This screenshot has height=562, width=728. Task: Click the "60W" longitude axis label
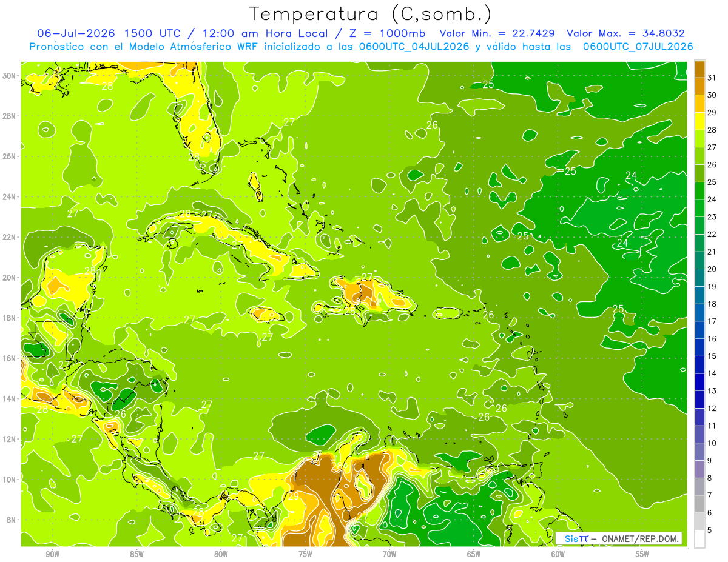[558, 554]
